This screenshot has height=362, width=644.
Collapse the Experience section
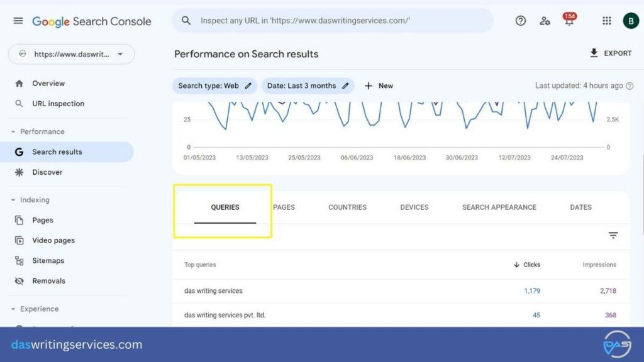(13, 309)
